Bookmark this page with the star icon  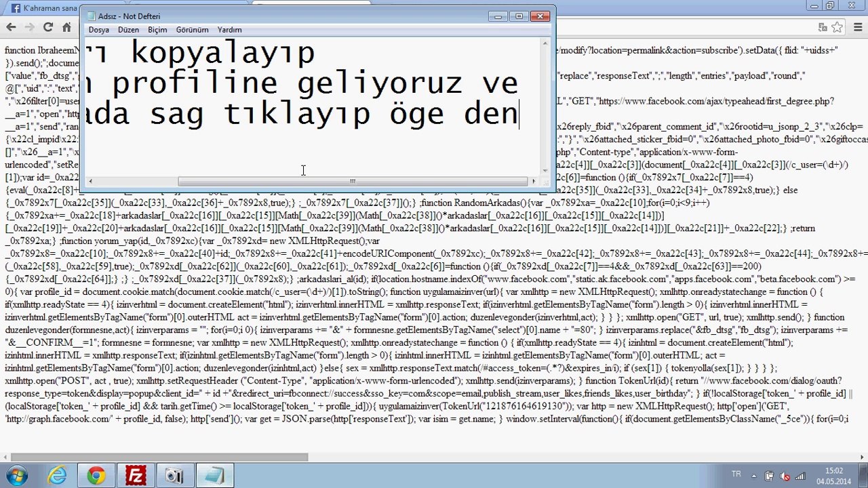pyautogui.click(x=837, y=27)
